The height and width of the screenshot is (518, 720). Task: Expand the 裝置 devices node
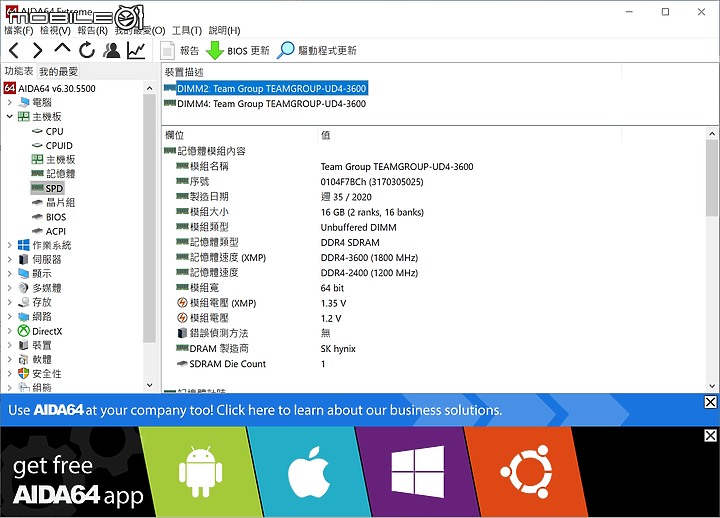pos(10,345)
